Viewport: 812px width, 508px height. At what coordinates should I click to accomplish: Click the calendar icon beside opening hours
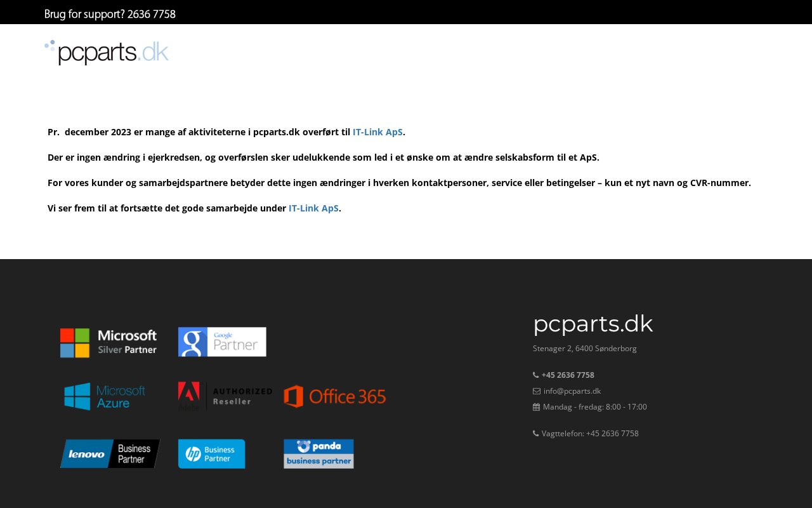point(536,407)
